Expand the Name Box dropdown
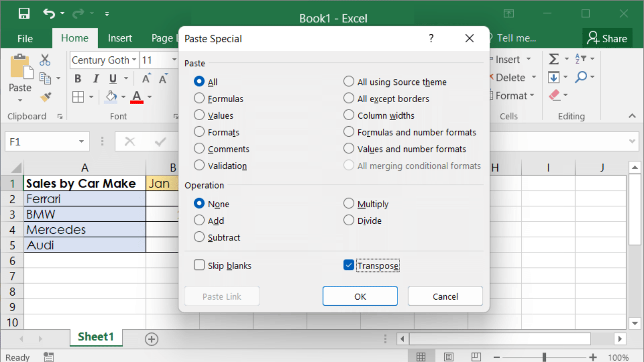The image size is (644, 362). point(81,142)
